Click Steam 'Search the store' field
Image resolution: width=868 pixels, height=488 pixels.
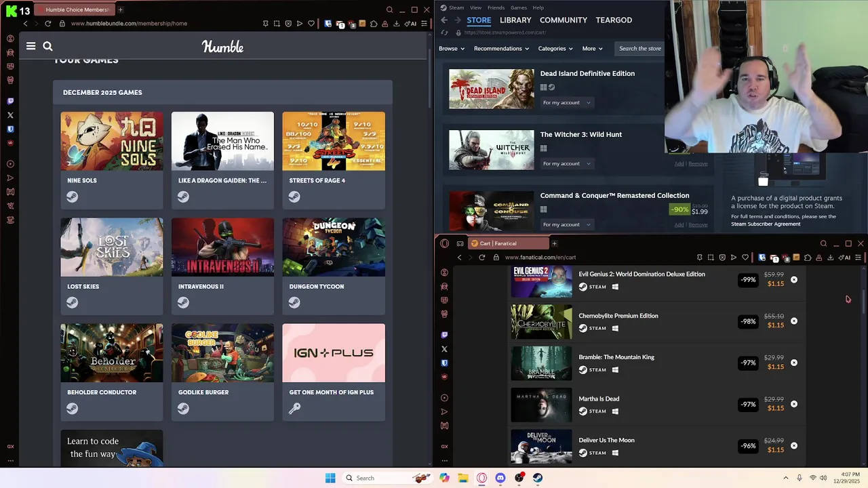pyautogui.click(x=640, y=49)
